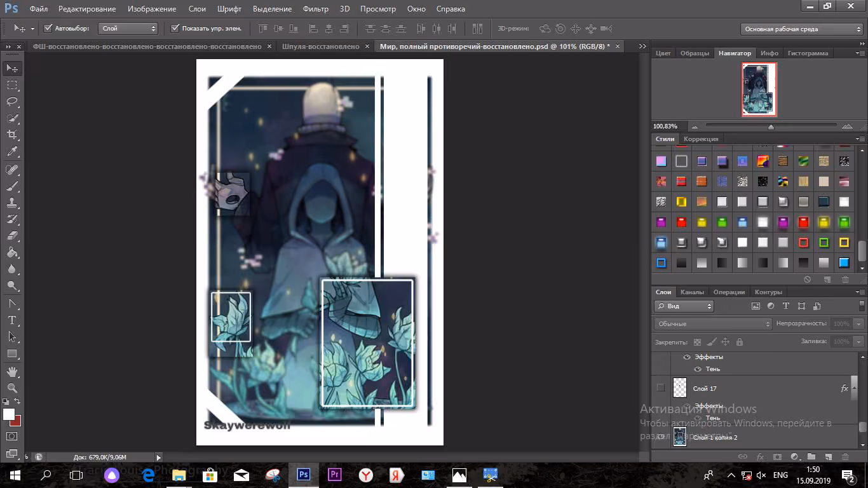Select the Clone Stamp tool

(x=12, y=203)
